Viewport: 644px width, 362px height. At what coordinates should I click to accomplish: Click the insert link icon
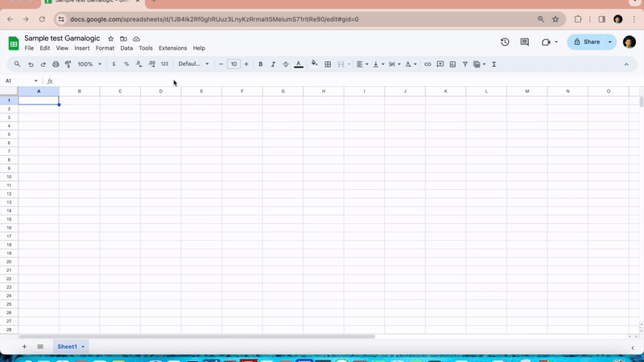(427, 64)
